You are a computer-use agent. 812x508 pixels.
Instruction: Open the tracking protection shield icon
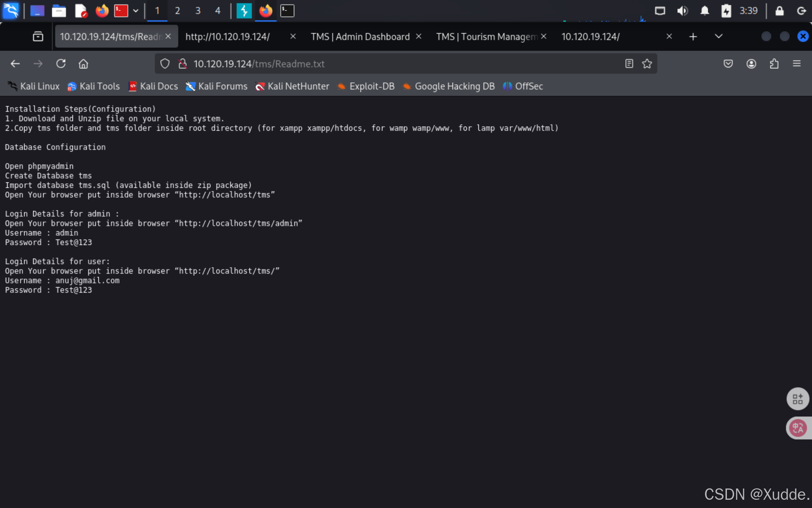tap(165, 64)
